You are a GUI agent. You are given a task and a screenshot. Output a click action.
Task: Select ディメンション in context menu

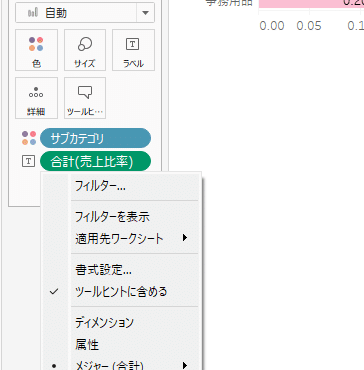(122, 323)
